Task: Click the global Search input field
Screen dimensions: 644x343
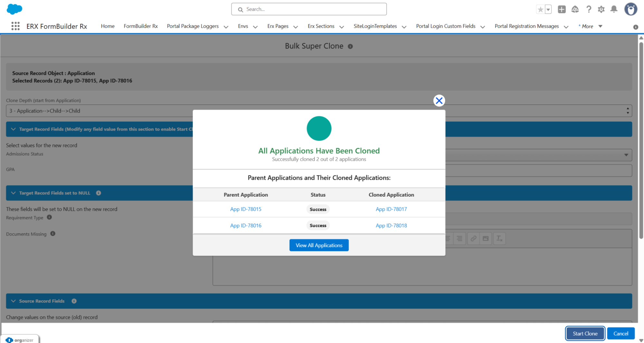Action: [309, 9]
